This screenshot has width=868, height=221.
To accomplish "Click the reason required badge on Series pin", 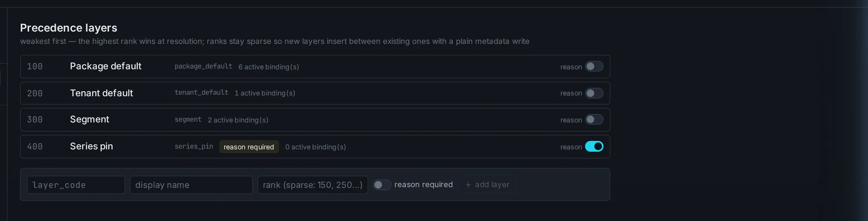I will pyautogui.click(x=249, y=147).
